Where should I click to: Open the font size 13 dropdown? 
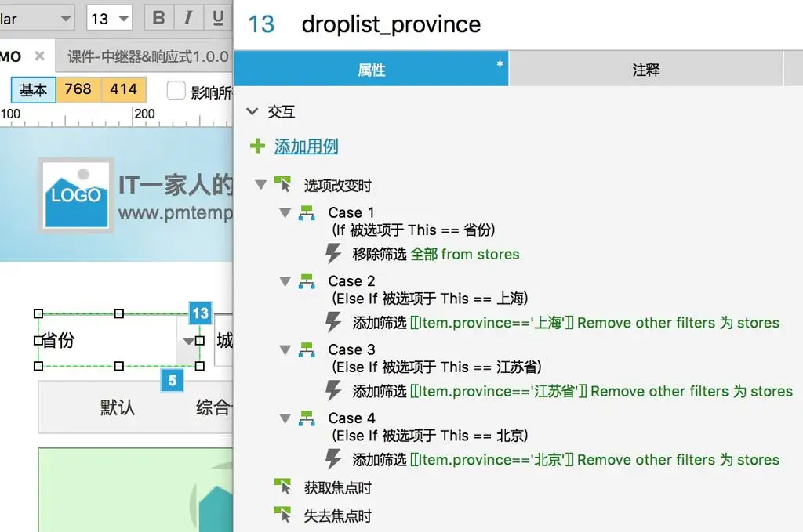tap(110, 18)
